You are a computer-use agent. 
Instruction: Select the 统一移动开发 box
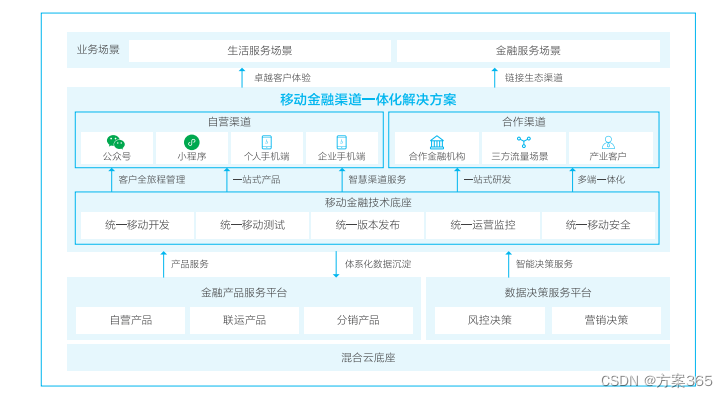click(x=137, y=225)
